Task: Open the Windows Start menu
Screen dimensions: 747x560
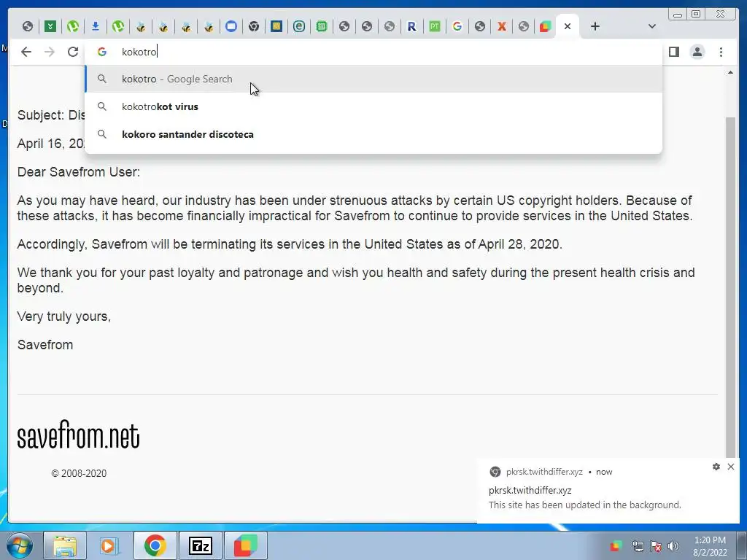Action: click(x=20, y=545)
